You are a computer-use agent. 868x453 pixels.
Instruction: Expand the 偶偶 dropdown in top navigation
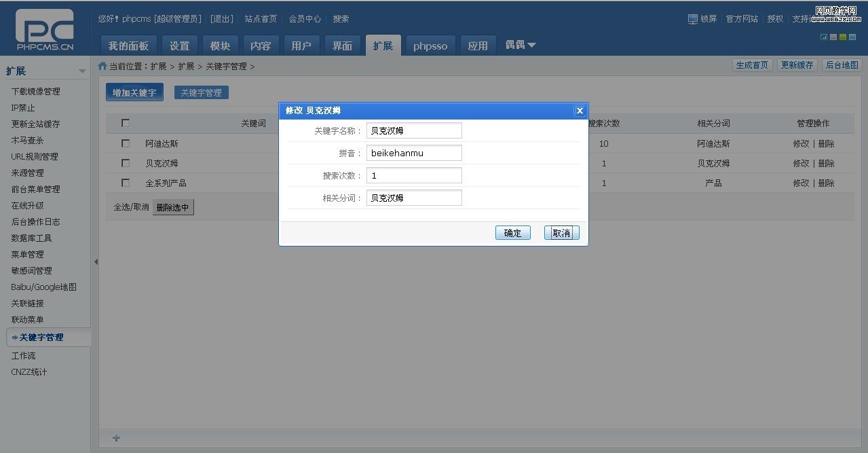(x=521, y=45)
